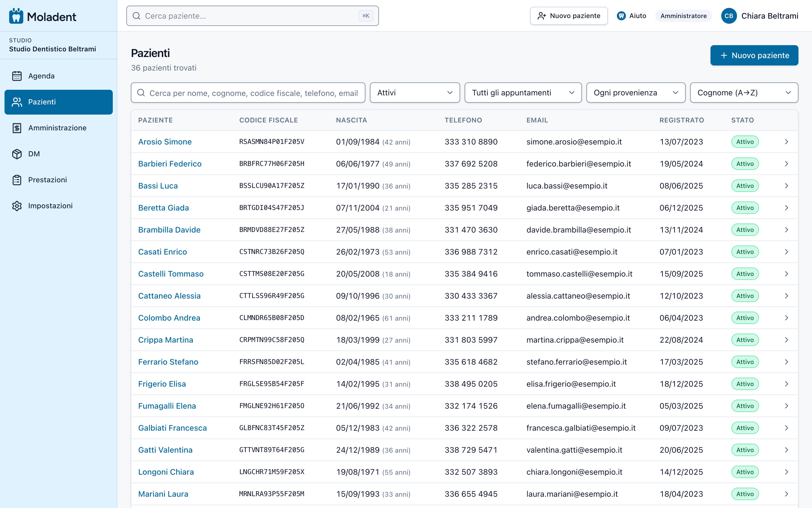Click the Impostazioni gear icon
This screenshot has width=812, height=508.
tap(17, 206)
